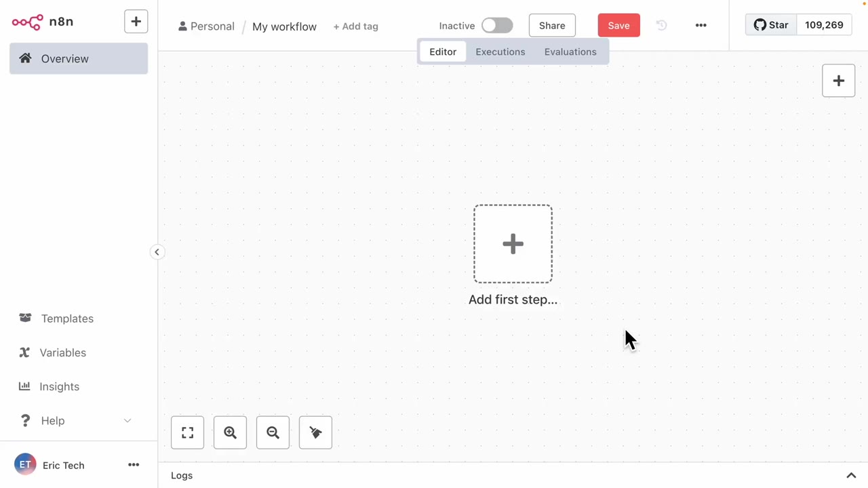Go to Overview in the sidebar
868x488 pixels.
(x=79, y=59)
